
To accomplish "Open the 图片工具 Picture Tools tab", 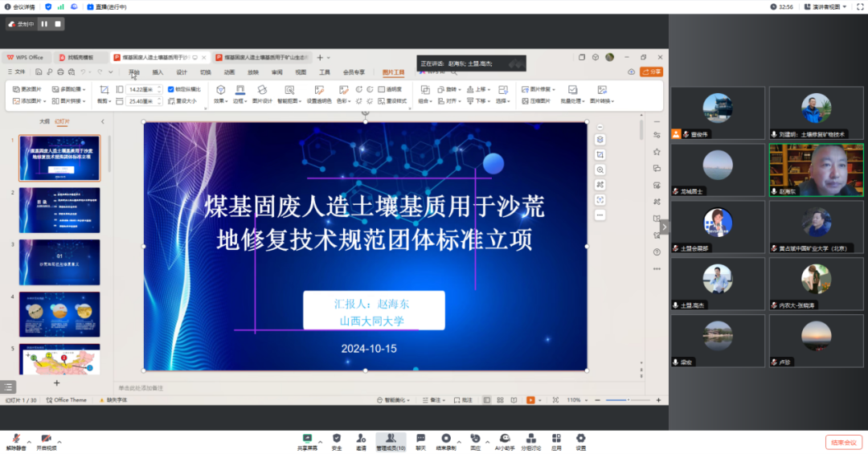I will pyautogui.click(x=394, y=72).
